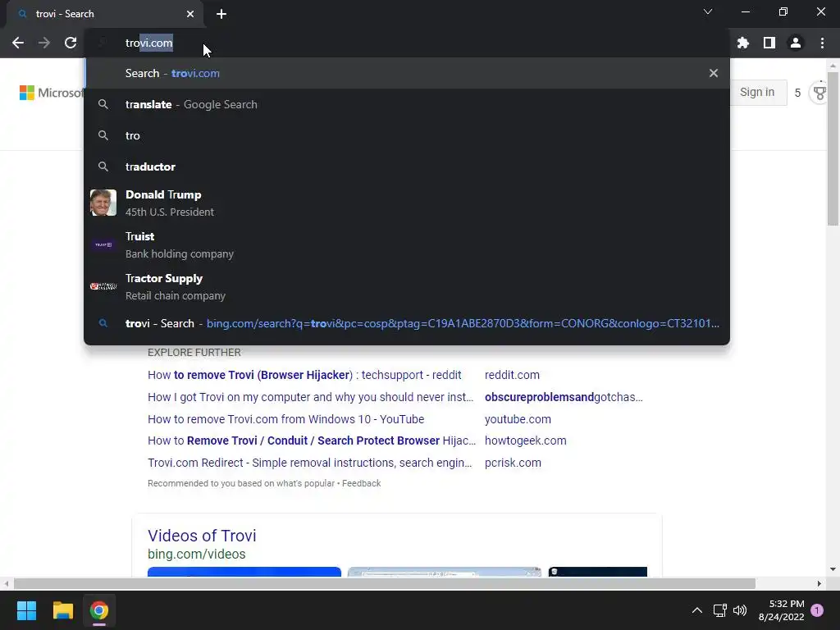Click the horizontal scrollbar thumb
The width and height of the screenshot is (840, 630).
(384, 583)
